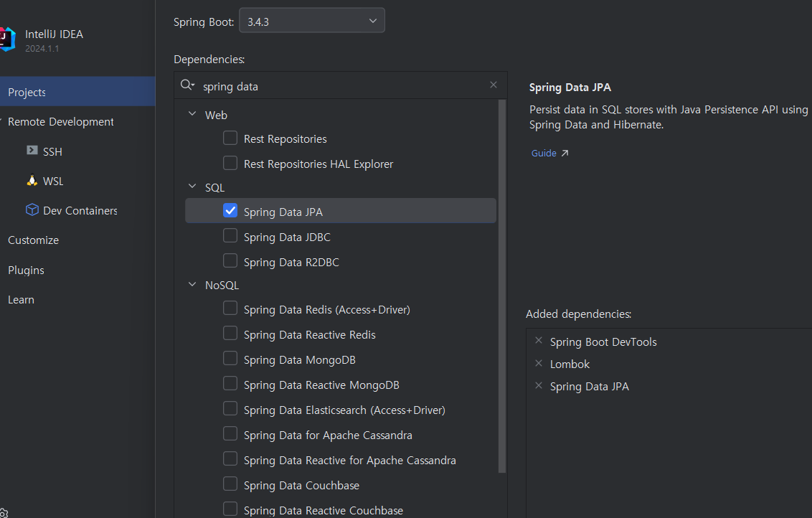
Task: Check Spring Data Elasticsearch (Access+Driver) checkbox
Action: (230, 408)
